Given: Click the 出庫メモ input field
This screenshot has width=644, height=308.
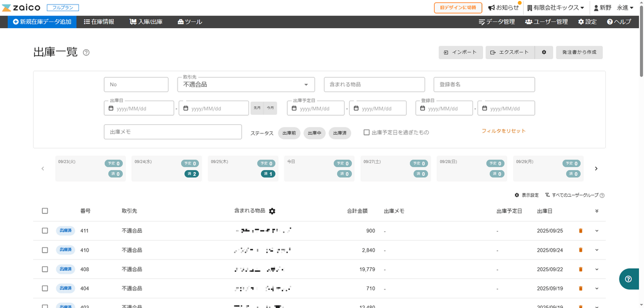Looking at the screenshot, I should point(173,132).
